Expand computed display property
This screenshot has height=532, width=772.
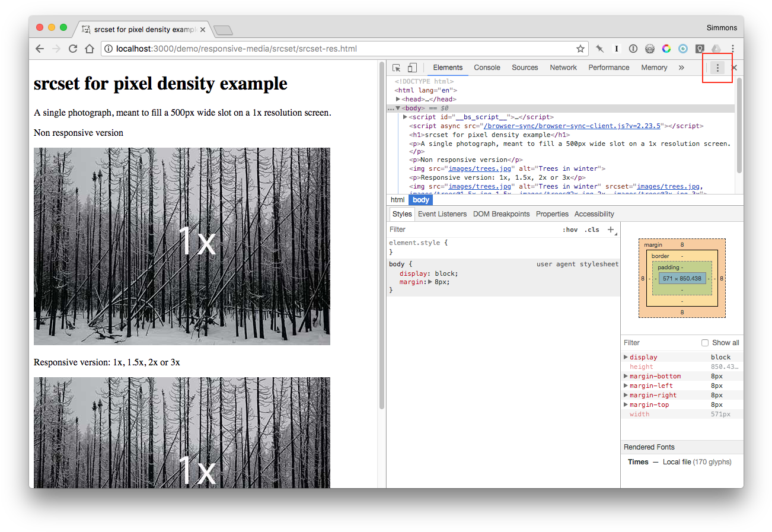(626, 357)
